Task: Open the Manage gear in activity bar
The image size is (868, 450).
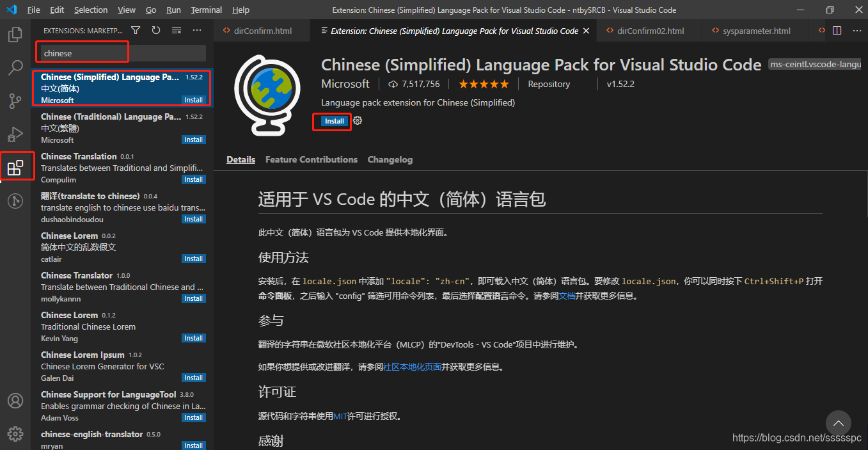Action: click(15, 433)
